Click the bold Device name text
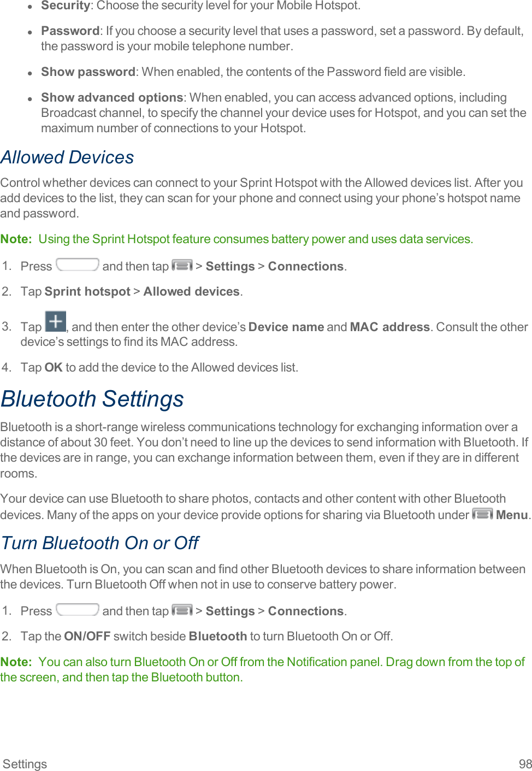 point(286,327)
